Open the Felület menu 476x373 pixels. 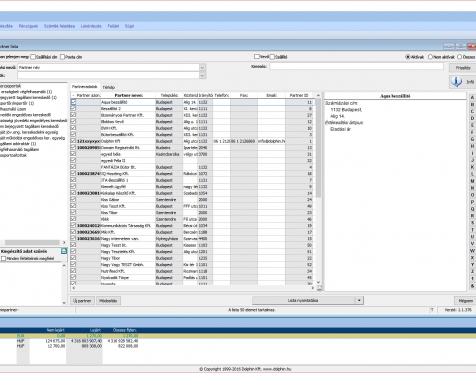[x=113, y=26]
